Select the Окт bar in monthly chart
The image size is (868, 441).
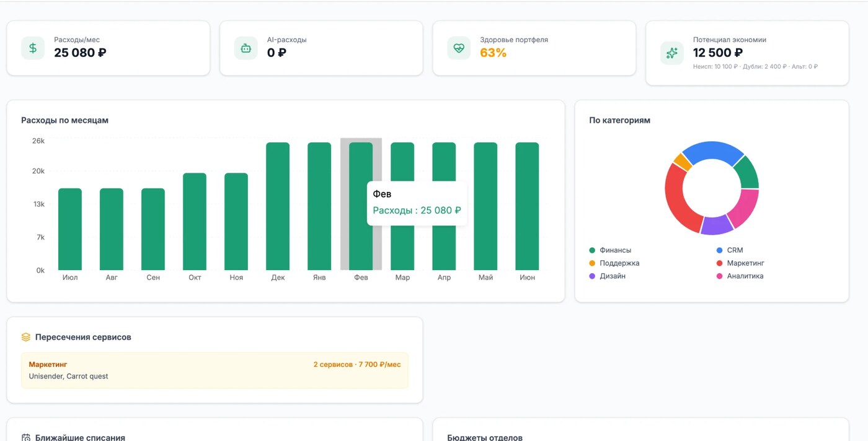195,222
